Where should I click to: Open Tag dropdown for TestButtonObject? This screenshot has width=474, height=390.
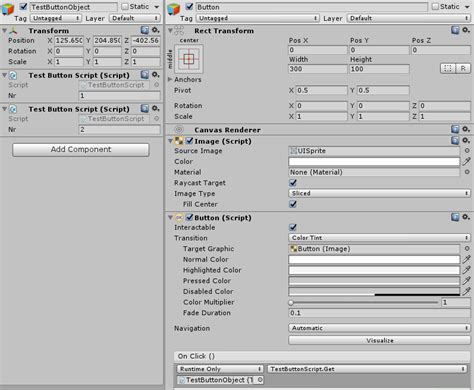coord(56,18)
